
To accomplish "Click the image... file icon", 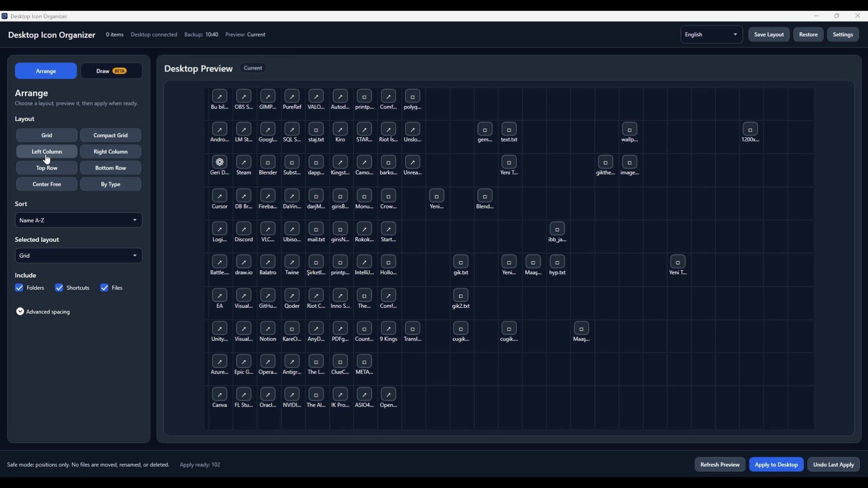I will [x=630, y=163].
